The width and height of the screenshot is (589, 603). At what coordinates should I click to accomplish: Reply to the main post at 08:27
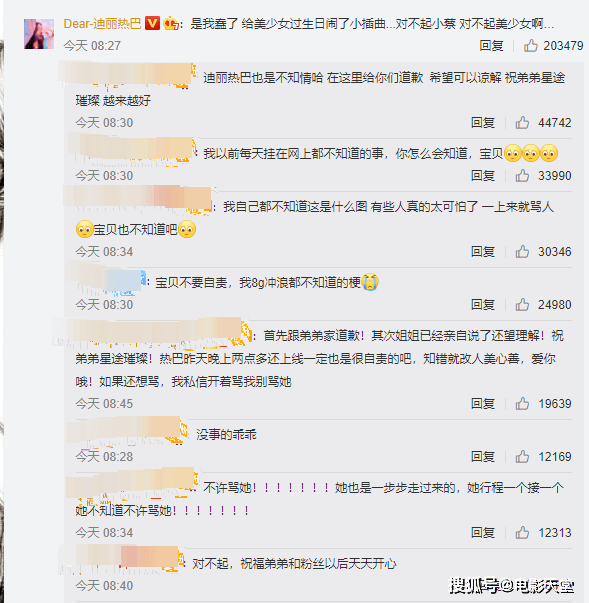coord(491,46)
